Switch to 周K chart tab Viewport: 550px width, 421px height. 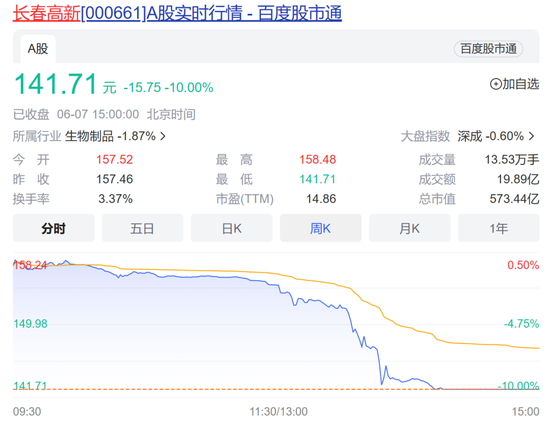coord(321,228)
